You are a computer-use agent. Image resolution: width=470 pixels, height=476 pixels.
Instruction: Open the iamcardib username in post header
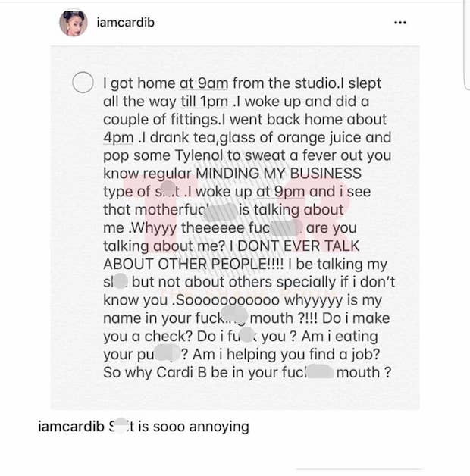(x=125, y=23)
